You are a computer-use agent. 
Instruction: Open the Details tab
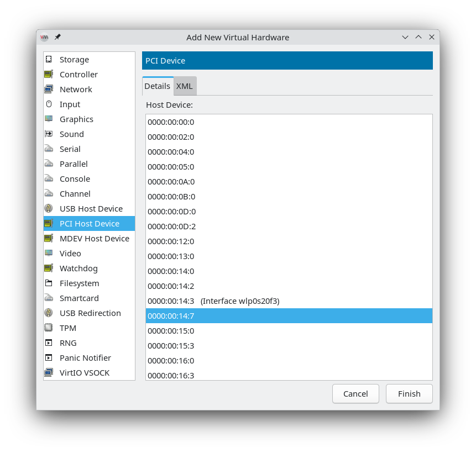pos(158,86)
